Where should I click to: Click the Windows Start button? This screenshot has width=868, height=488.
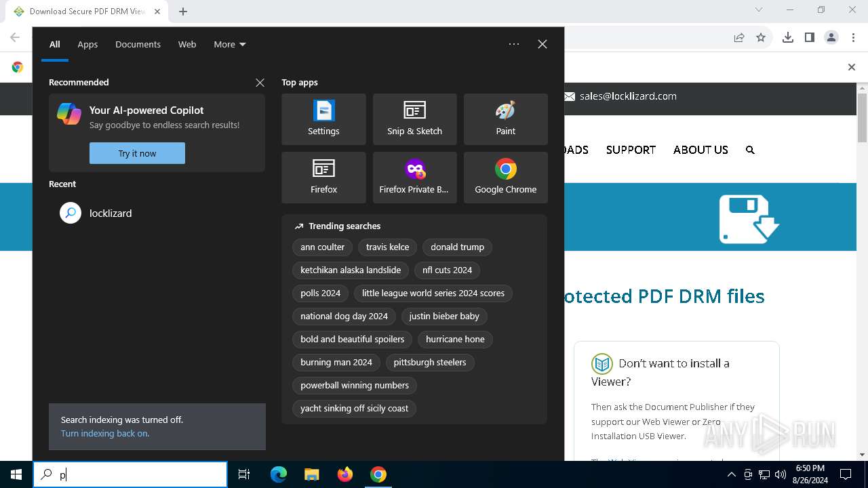(16, 474)
